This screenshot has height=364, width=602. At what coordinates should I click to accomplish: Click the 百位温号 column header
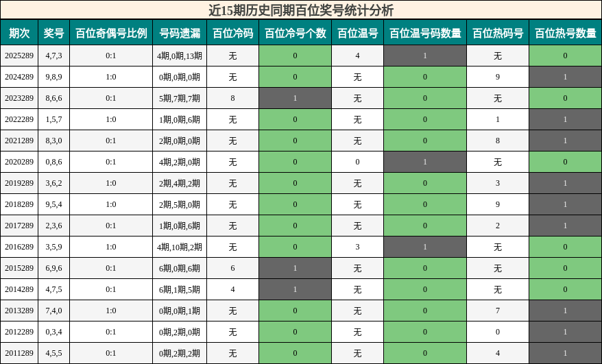point(357,34)
